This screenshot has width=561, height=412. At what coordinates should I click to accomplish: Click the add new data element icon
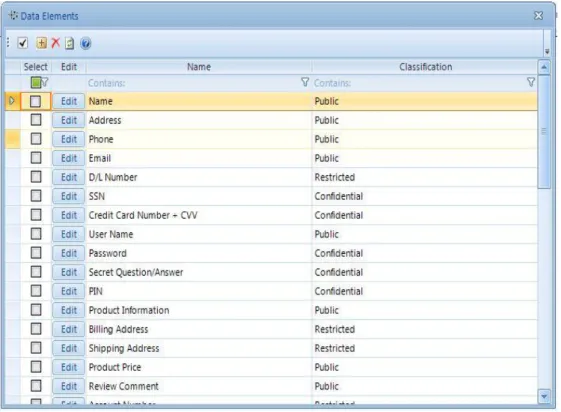[42, 43]
